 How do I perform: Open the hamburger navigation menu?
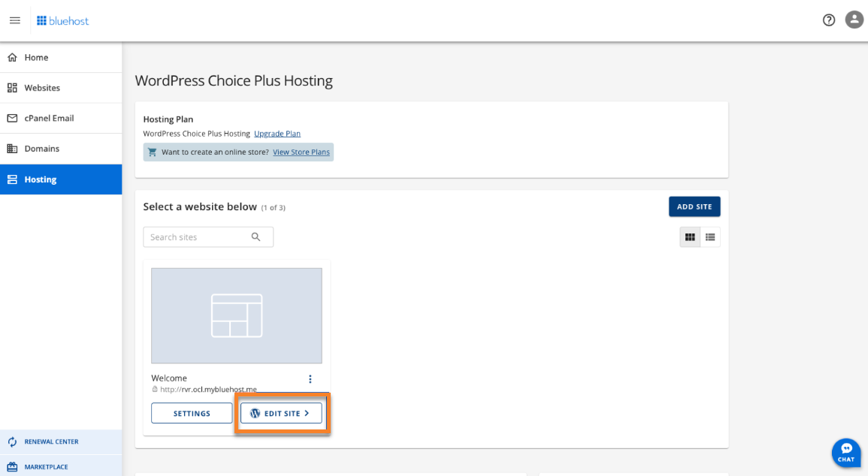15,20
